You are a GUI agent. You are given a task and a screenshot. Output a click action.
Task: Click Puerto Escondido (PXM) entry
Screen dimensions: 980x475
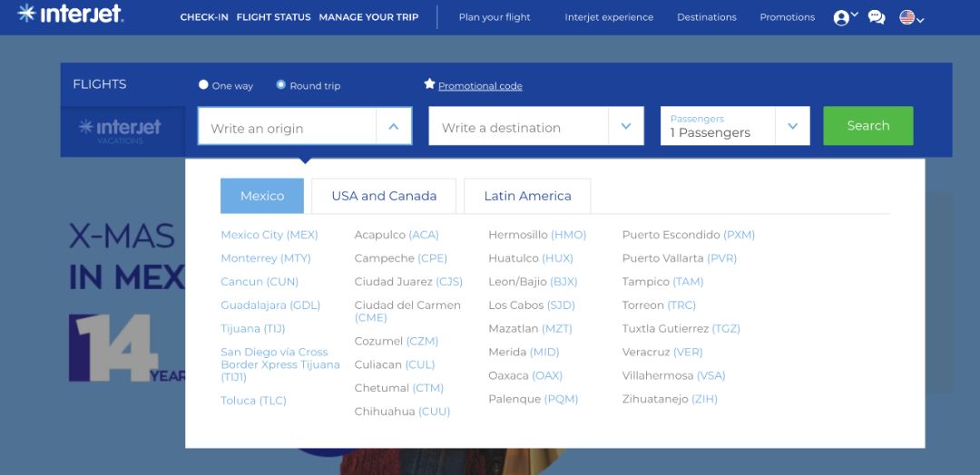tap(688, 236)
